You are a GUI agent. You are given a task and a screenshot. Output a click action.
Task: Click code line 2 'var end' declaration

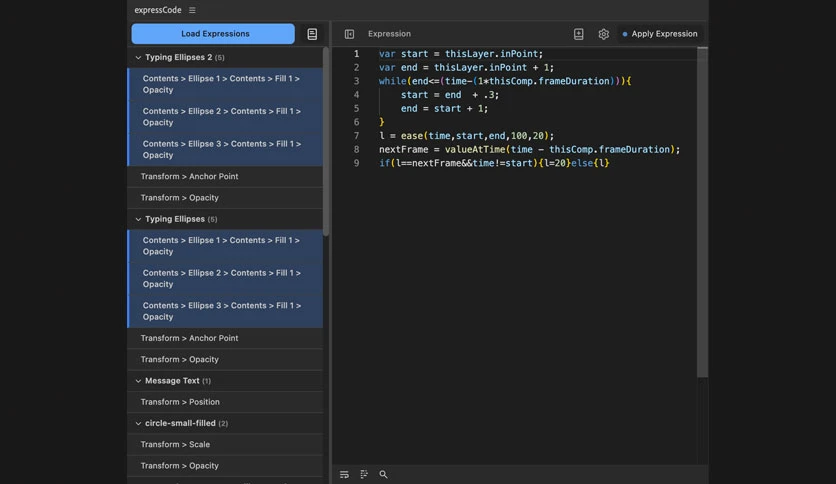pos(466,68)
